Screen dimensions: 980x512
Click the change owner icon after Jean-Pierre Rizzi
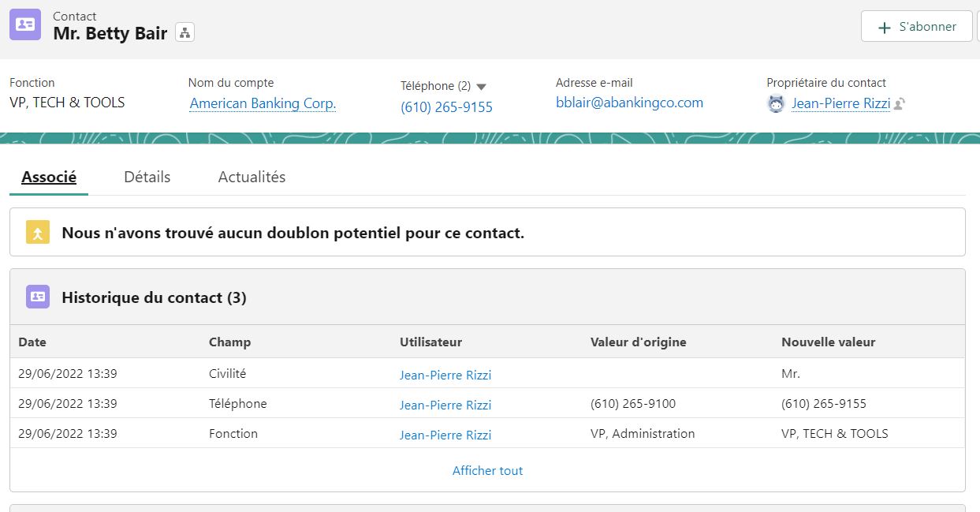coord(900,103)
